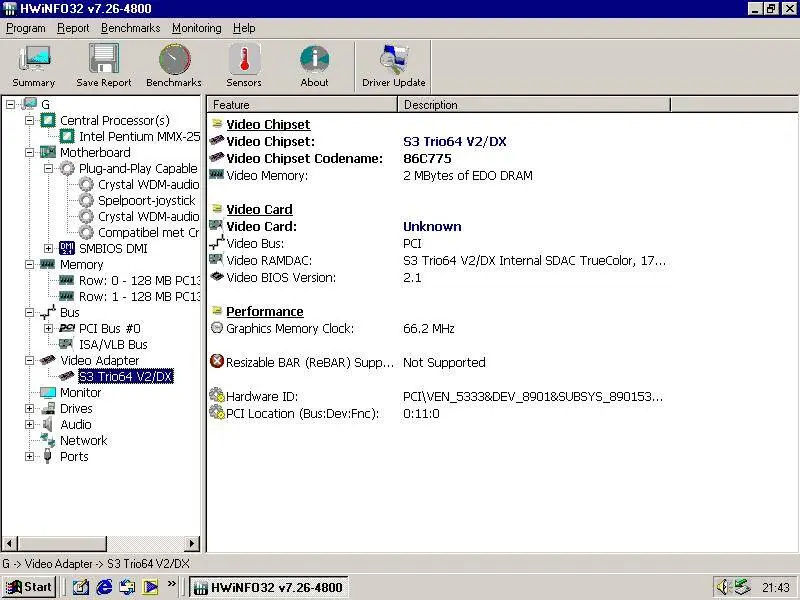The width and height of the screenshot is (800, 600).
Task: Click the Graphics Memory Clock icon
Action: [217, 328]
